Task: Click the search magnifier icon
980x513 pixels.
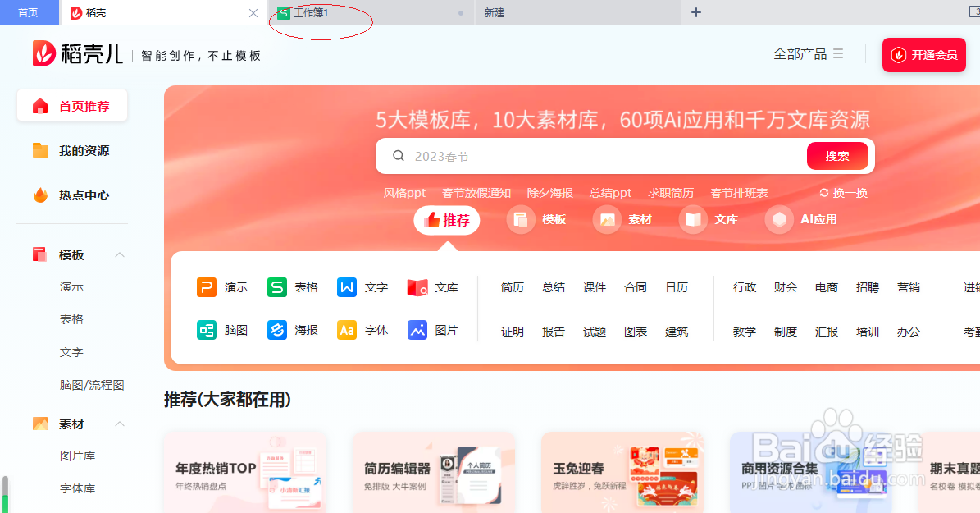Action: (398, 156)
